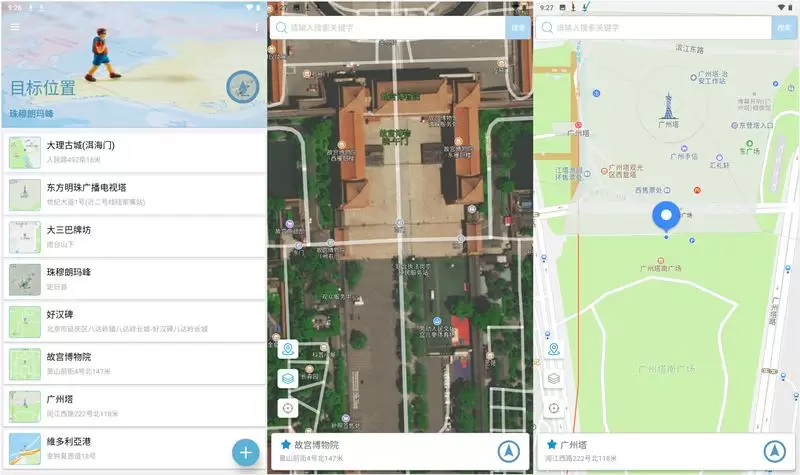Tap locate-me crosshair button in 广州塔 screen

coord(554,408)
